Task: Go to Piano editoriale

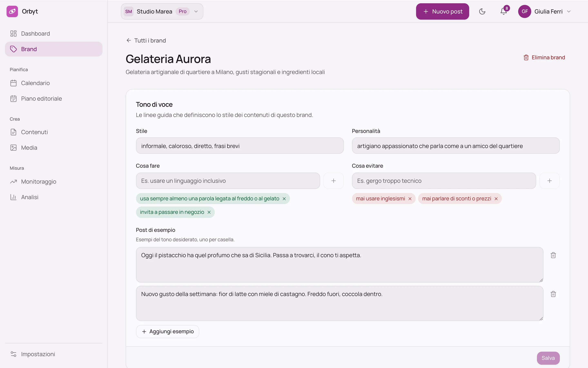Action: point(53,99)
